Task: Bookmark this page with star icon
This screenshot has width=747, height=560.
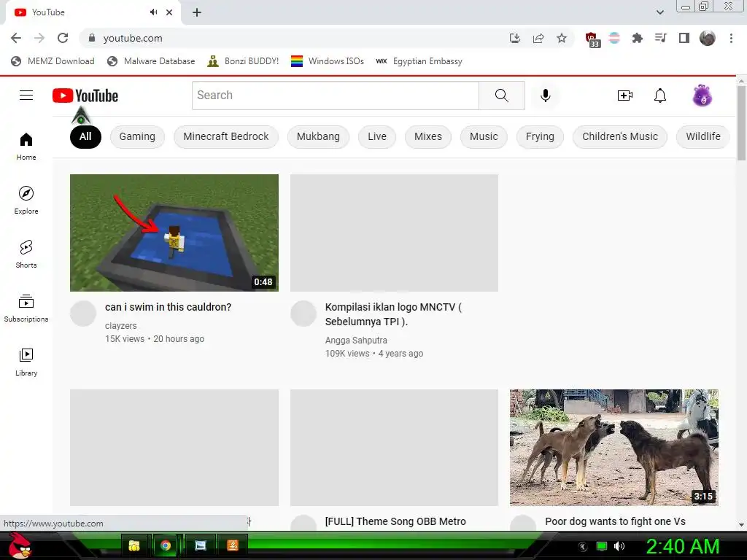Action: point(562,38)
